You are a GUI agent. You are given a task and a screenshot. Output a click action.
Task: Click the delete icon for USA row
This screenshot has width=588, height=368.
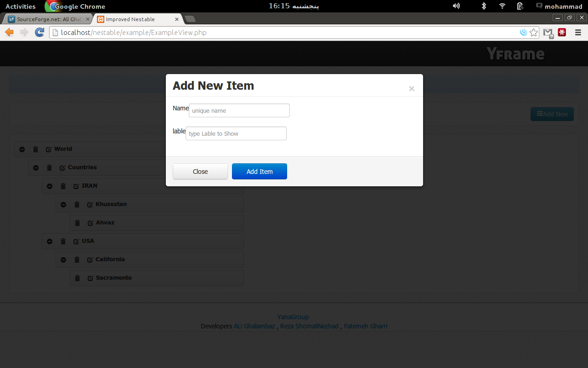coord(63,241)
